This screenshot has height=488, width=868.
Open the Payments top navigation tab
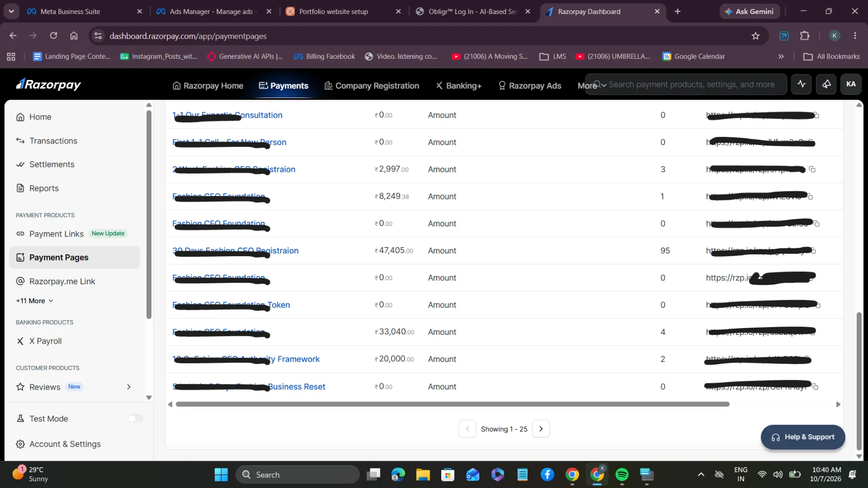coord(284,86)
